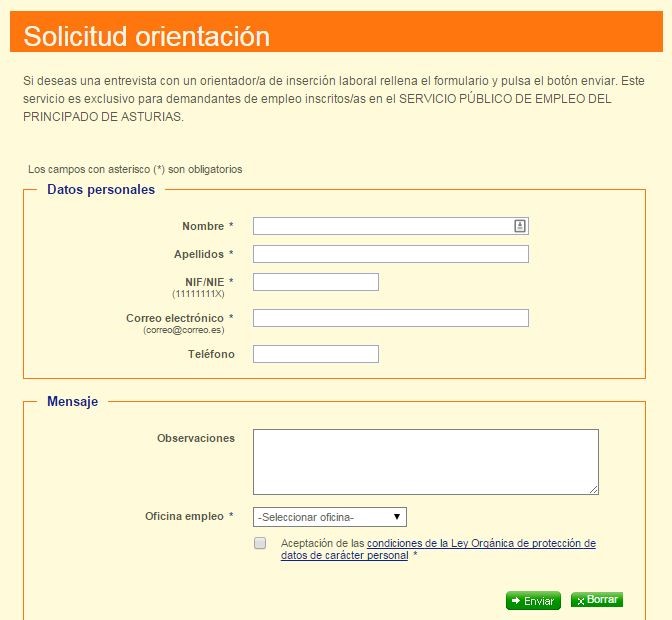Tick the data protection acceptance checkbox
Viewport: 672px width, 620px height.
pos(260,543)
